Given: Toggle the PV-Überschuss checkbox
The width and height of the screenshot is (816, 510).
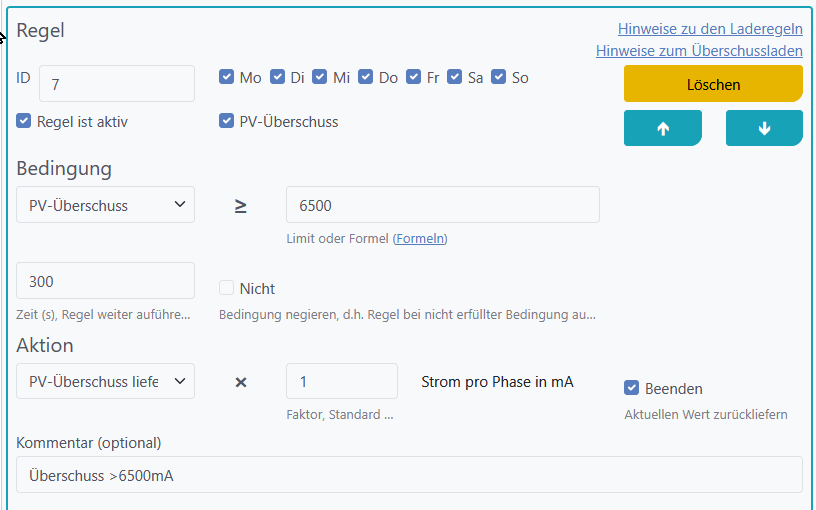Looking at the screenshot, I should pyautogui.click(x=226, y=121).
